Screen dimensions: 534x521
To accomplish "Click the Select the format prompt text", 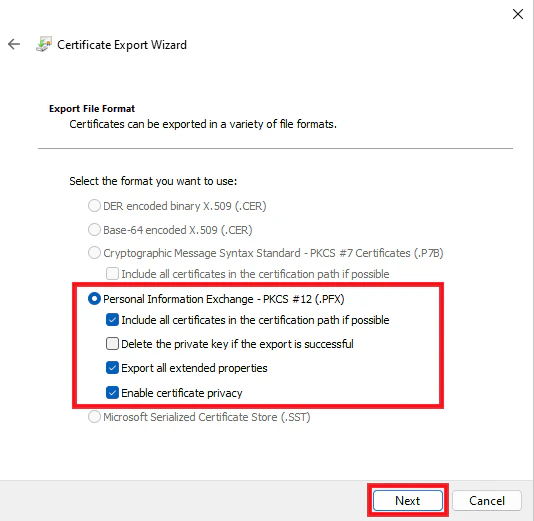I will click(x=153, y=181).
